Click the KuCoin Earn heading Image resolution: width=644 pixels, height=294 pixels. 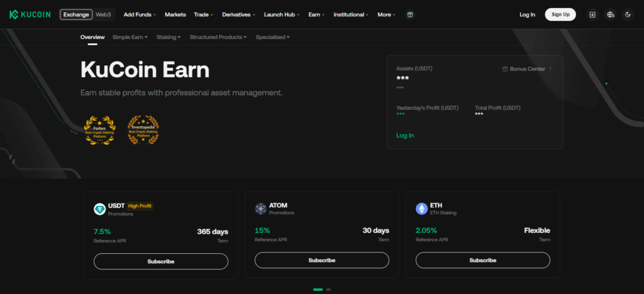145,70
